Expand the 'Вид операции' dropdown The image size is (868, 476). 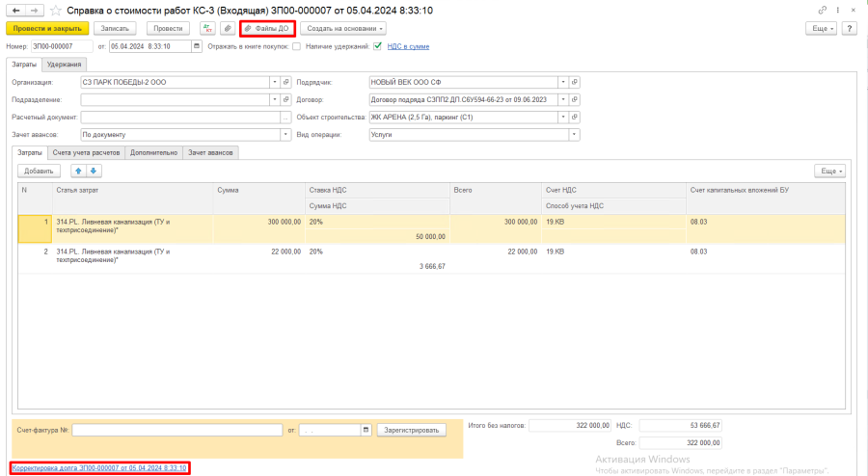pyautogui.click(x=575, y=135)
